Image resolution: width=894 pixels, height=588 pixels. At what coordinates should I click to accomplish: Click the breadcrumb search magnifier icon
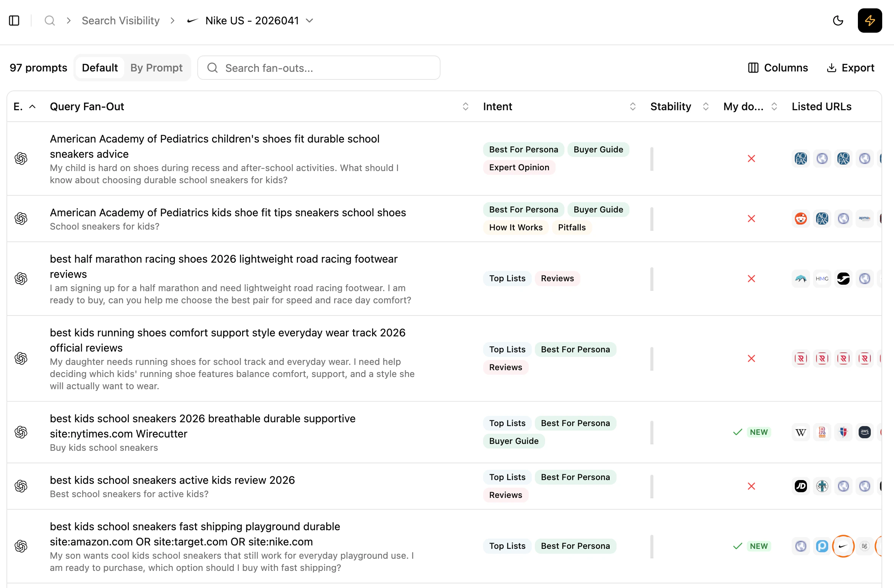pos(50,21)
